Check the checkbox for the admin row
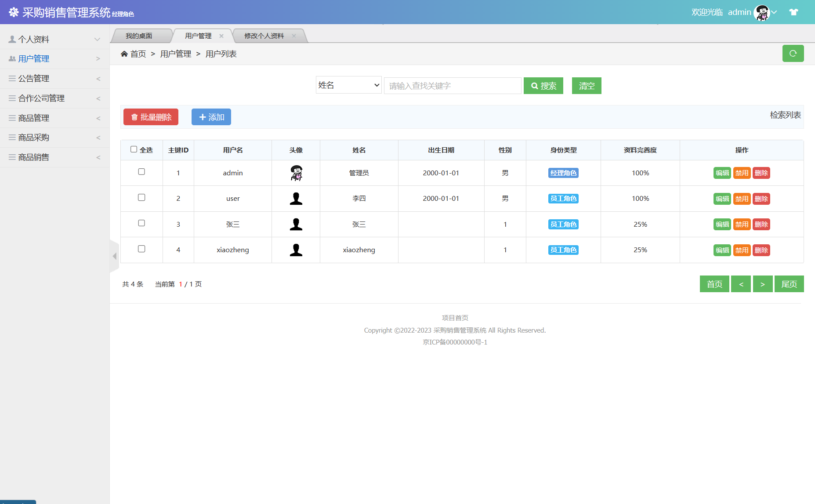 click(x=141, y=172)
